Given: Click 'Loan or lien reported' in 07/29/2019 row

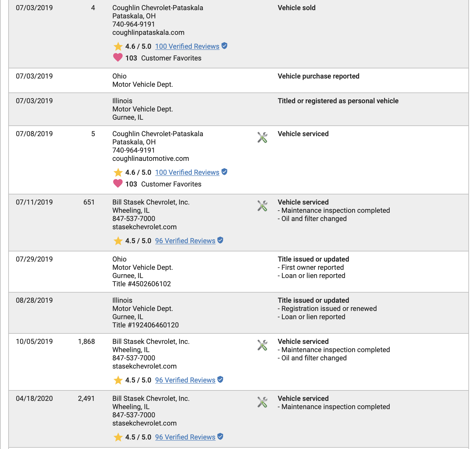Looking at the screenshot, I should coord(313,276).
